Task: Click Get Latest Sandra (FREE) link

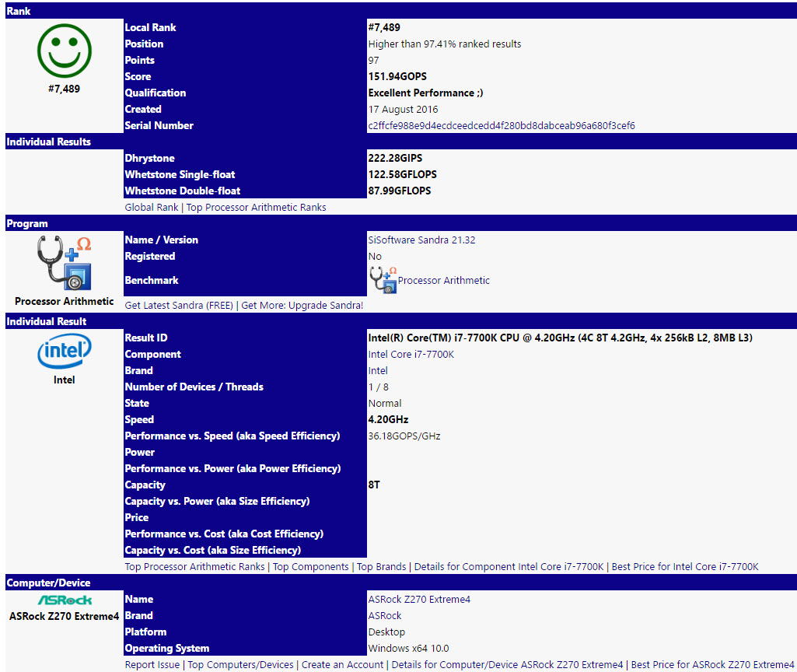Action: [x=179, y=306]
